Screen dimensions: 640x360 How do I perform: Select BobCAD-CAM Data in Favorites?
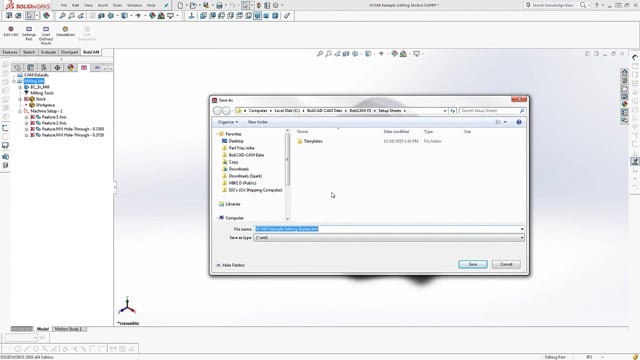point(243,155)
